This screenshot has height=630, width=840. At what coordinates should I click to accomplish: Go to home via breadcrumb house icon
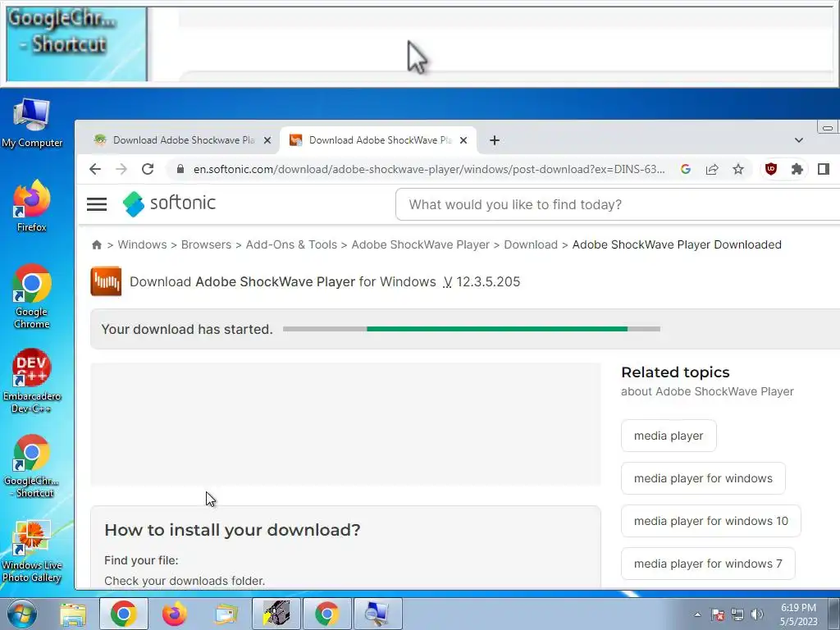coord(97,244)
